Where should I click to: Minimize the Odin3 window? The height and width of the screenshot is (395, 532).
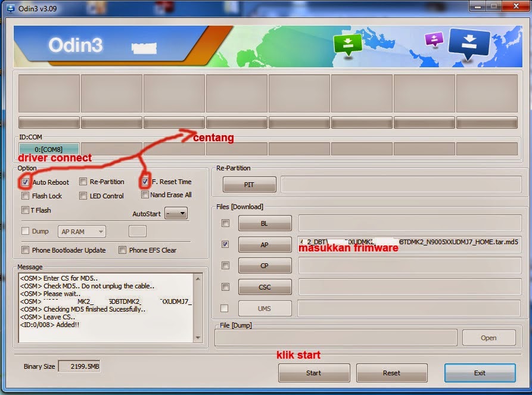(478, 6)
